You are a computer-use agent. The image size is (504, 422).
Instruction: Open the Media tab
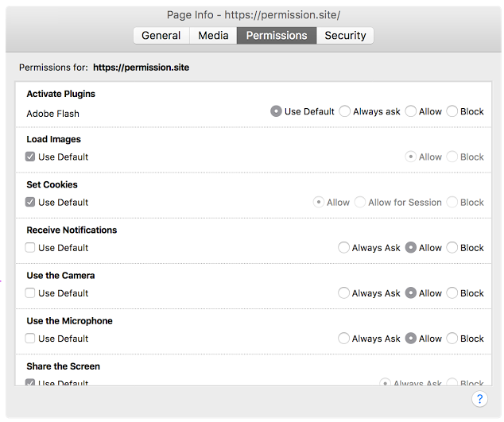(x=213, y=36)
